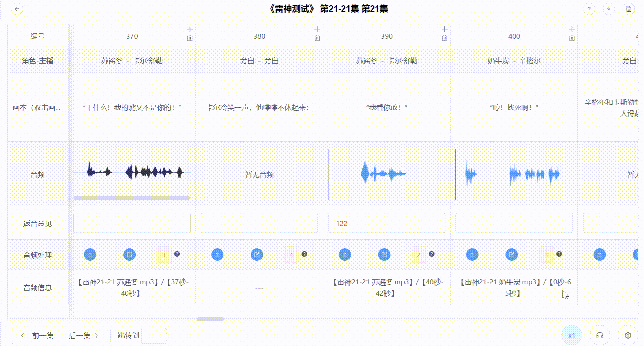Click feedback input containing 122
The image size is (644, 346).
[x=387, y=223]
